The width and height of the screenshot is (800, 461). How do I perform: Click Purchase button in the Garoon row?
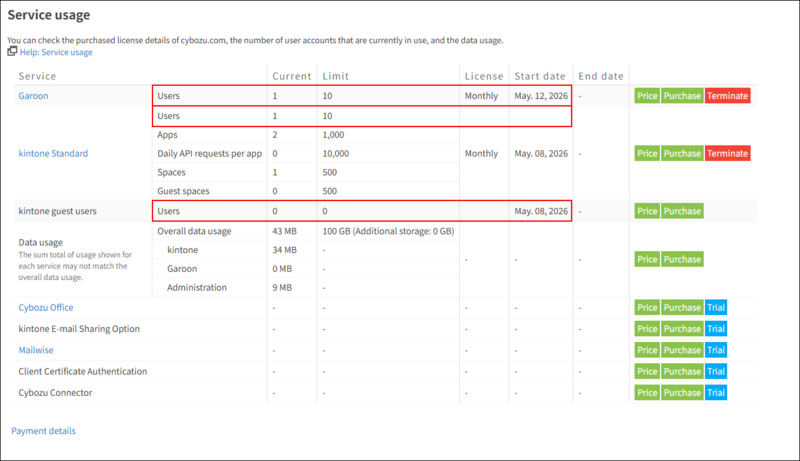(682, 96)
